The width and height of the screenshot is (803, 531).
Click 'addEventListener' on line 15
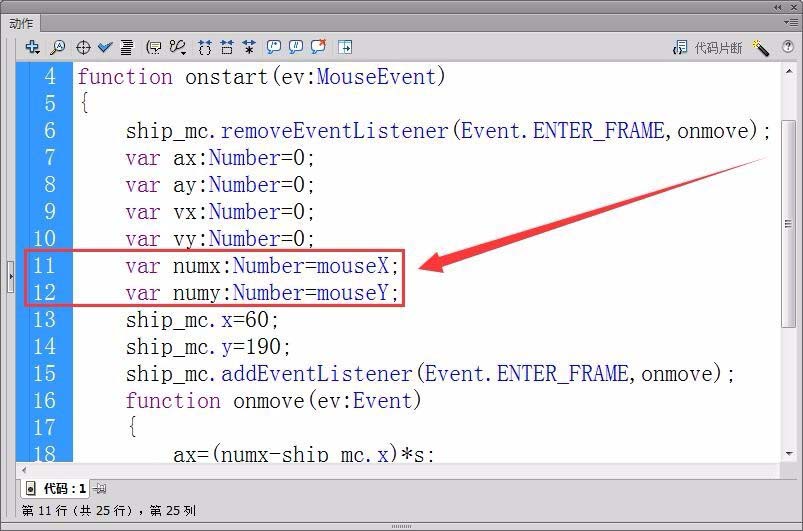(x=316, y=374)
